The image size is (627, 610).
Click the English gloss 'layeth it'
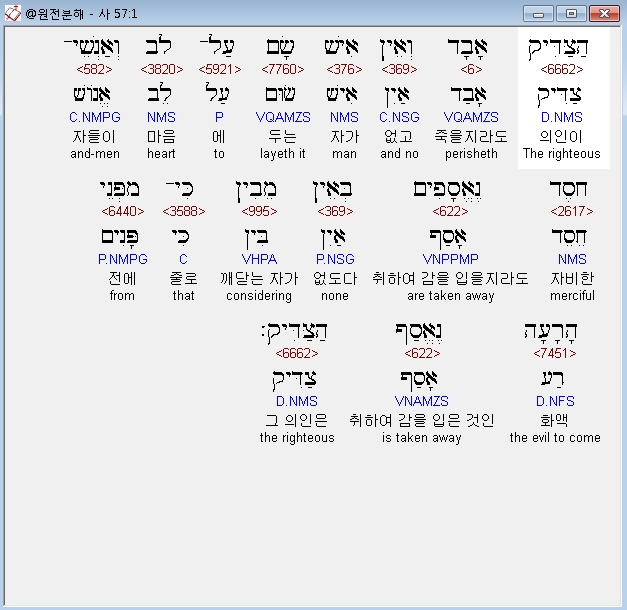point(283,154)
